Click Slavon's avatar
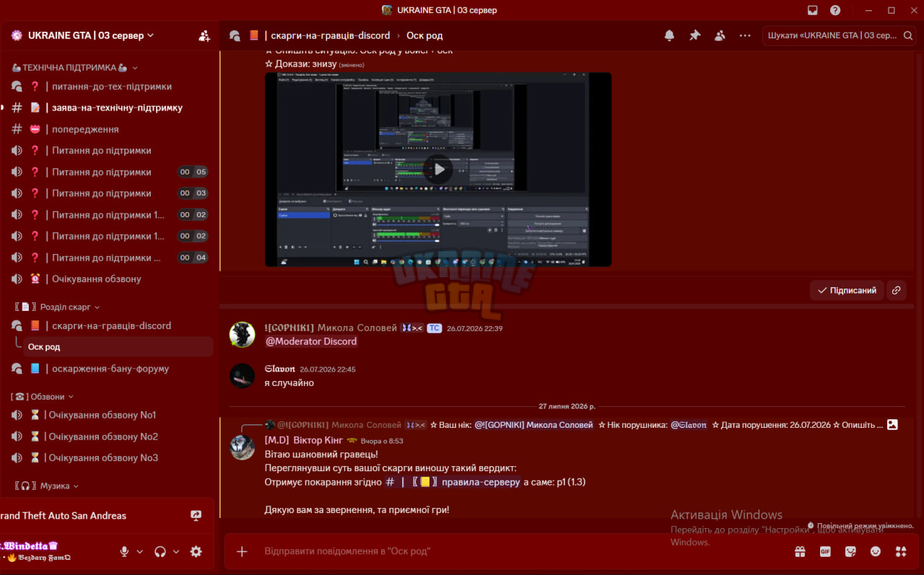 (242, 375)
